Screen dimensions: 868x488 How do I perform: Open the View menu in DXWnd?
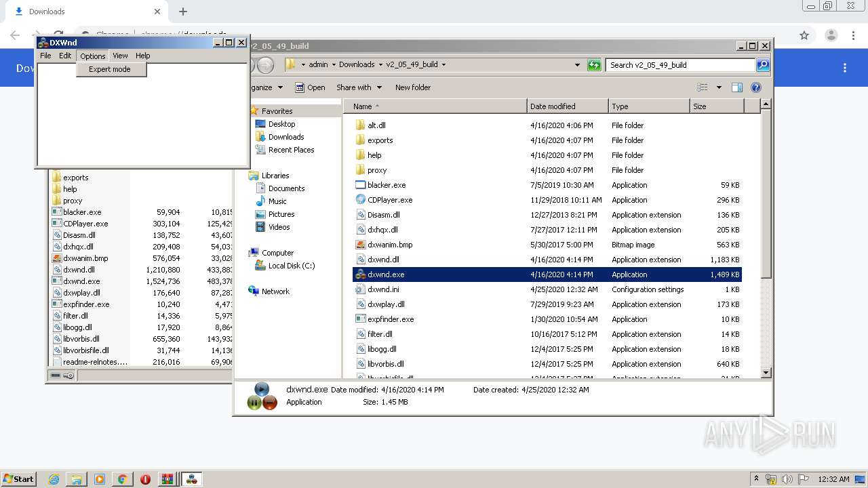(120, 56)
